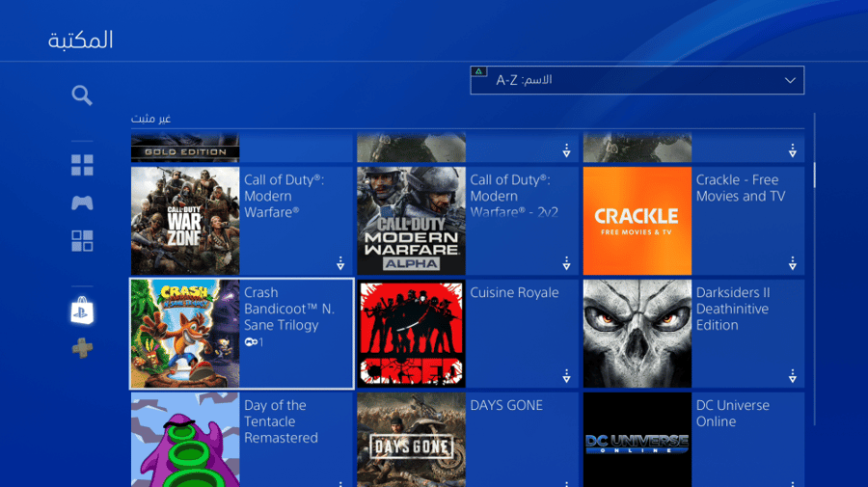Open the Gold Edition cover thumbnail
Screen dimensions: 868x487
pos(185,148)
